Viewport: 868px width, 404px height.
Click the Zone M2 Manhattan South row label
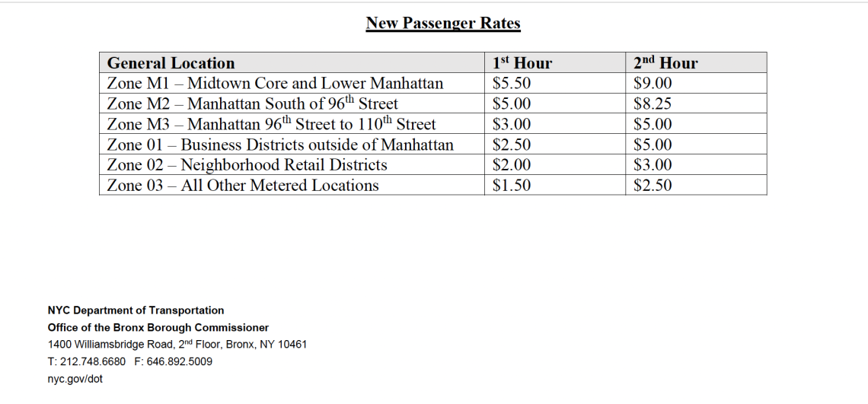253,103
